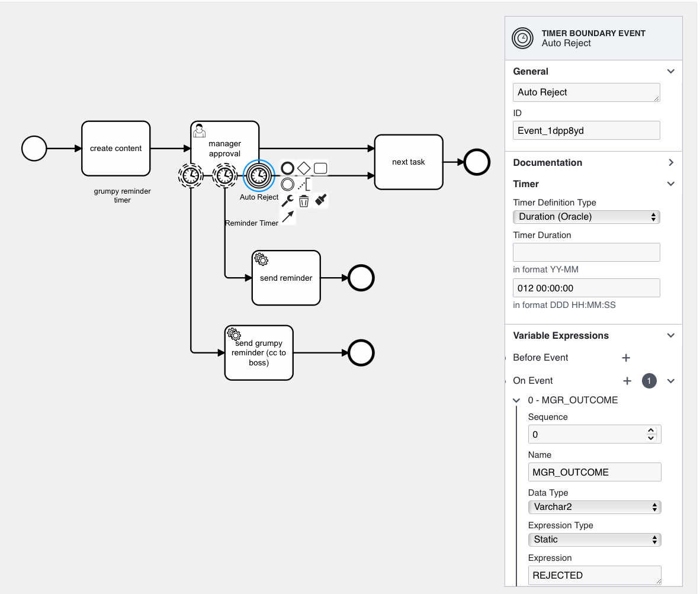Open Timer Definition Type dropdown
This screenshot has width=700, height=594.
[586, 217]
